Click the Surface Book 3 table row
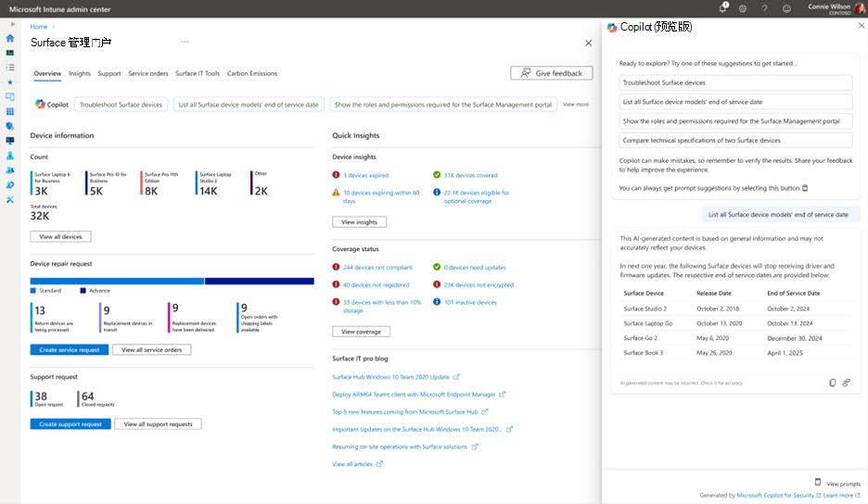The image size is (868, 504). (735, 353)
